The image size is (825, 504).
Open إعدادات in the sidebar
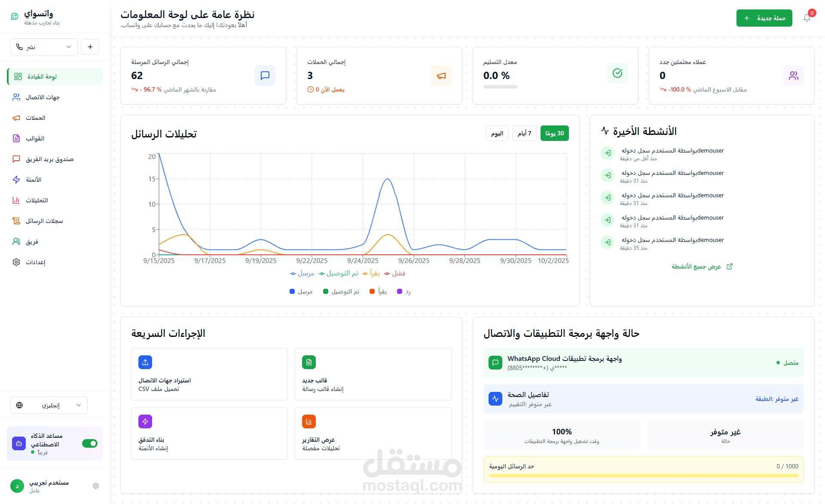tap(55, 262)
